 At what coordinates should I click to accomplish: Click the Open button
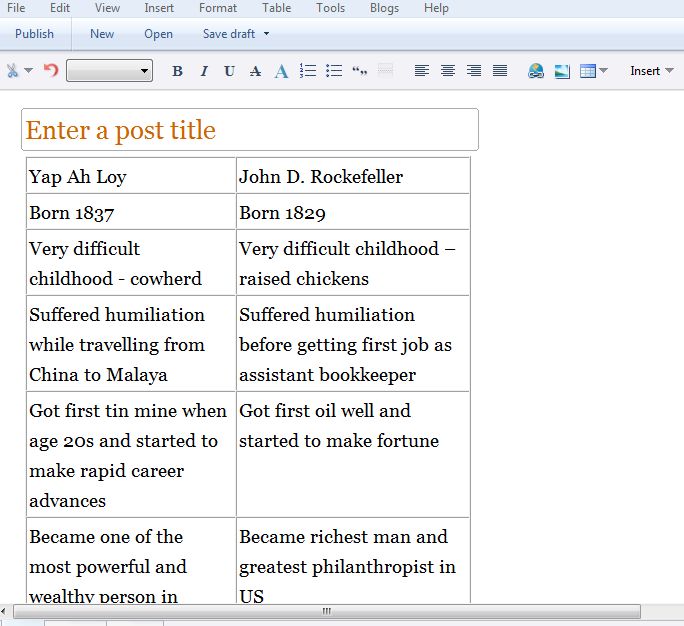[x=158, y=34]
